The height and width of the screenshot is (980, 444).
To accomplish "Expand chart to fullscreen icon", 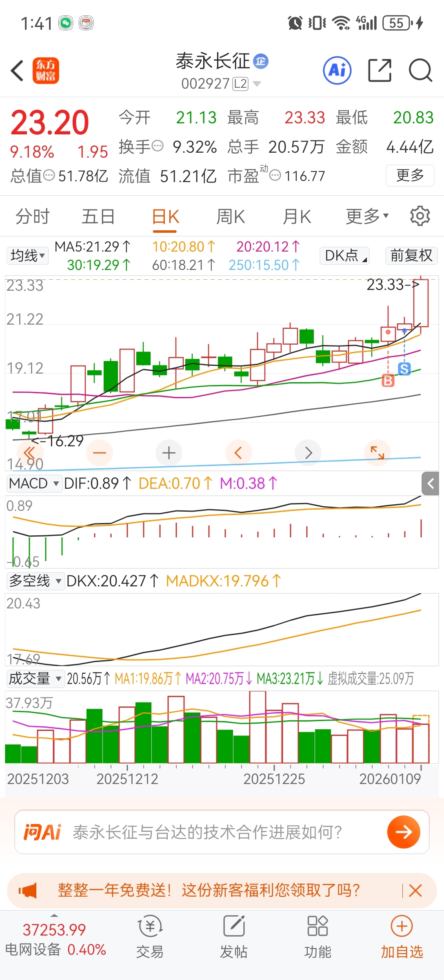I will pyautogui.click(x=377, y=453).
